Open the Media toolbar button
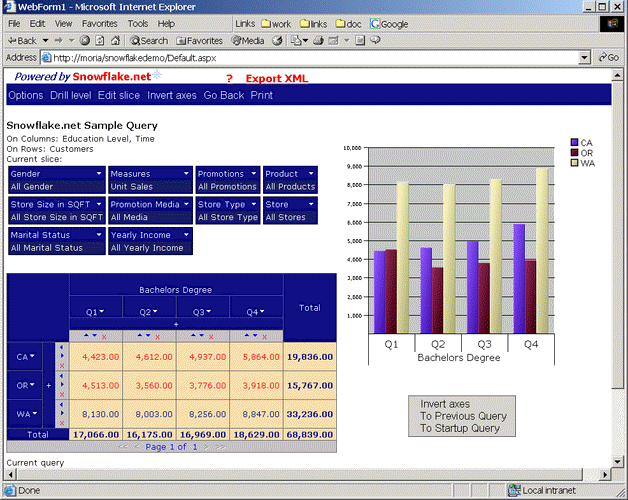Image resolution: width=628 pixels, height=500 pixels. (x=248, y=41)
